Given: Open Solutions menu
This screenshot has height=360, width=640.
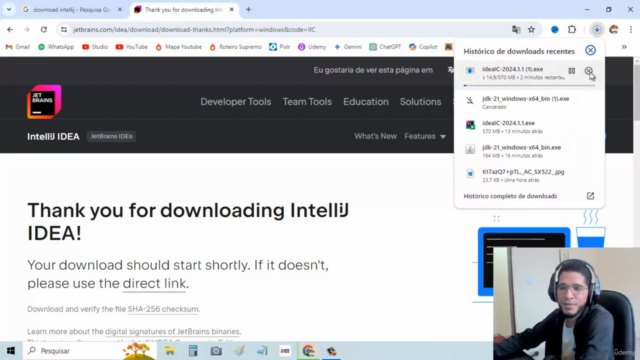Looking at the screenshot, I should click(420, 102).
